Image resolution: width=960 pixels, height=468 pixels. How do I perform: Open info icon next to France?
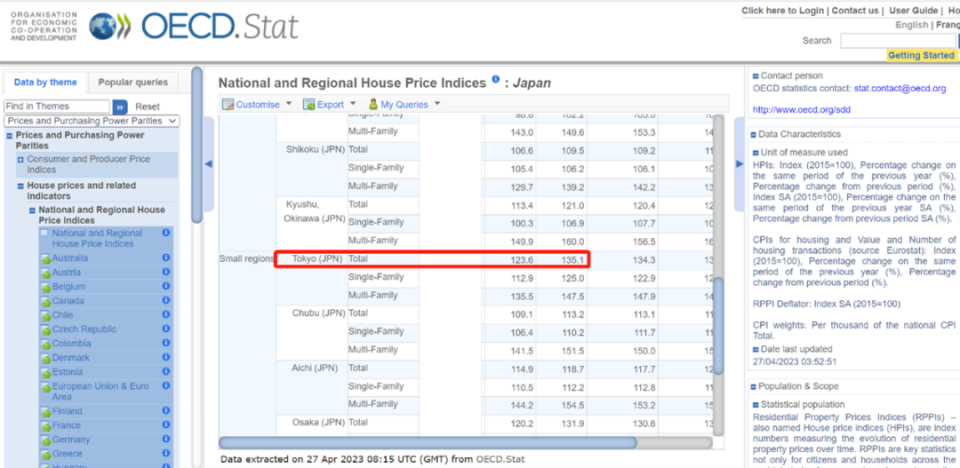166,425
